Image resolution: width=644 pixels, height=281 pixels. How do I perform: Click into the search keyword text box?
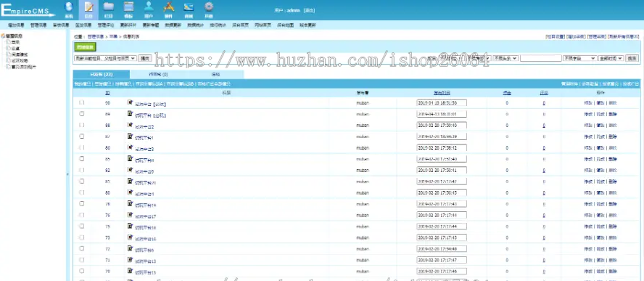(540, 58)
